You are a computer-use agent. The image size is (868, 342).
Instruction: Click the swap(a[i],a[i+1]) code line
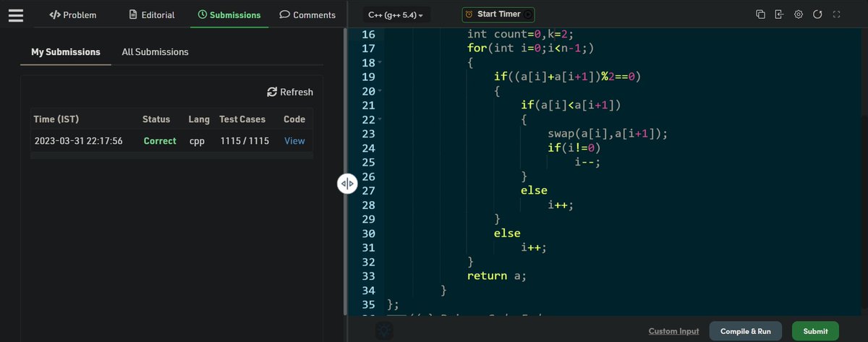click(x=608, y=134)
